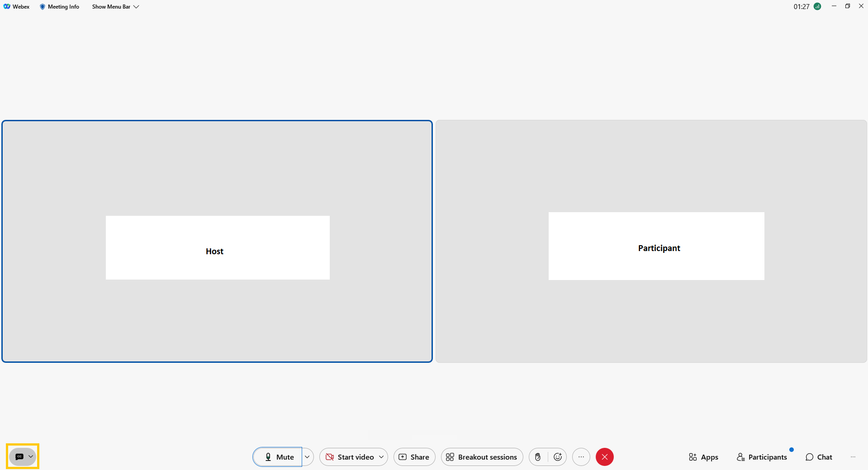Raise hand using the hand icon
Viewport: 868px width, 470px height.
coord(538,457)
